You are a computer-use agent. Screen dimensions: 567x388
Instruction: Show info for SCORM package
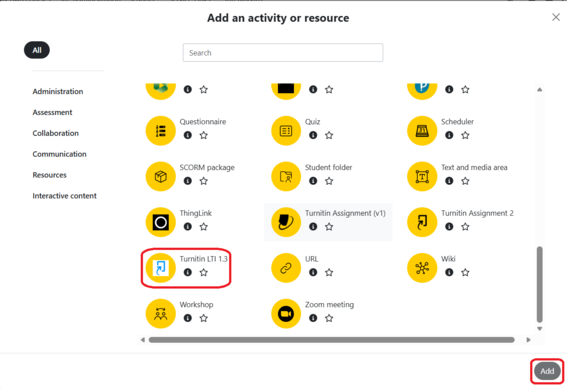point(187,181)
